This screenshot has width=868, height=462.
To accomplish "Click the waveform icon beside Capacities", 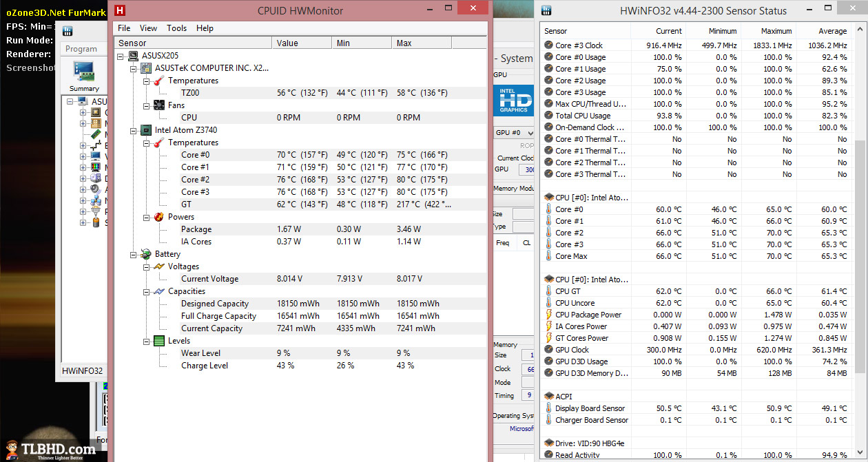I will [x=158, y=291].
